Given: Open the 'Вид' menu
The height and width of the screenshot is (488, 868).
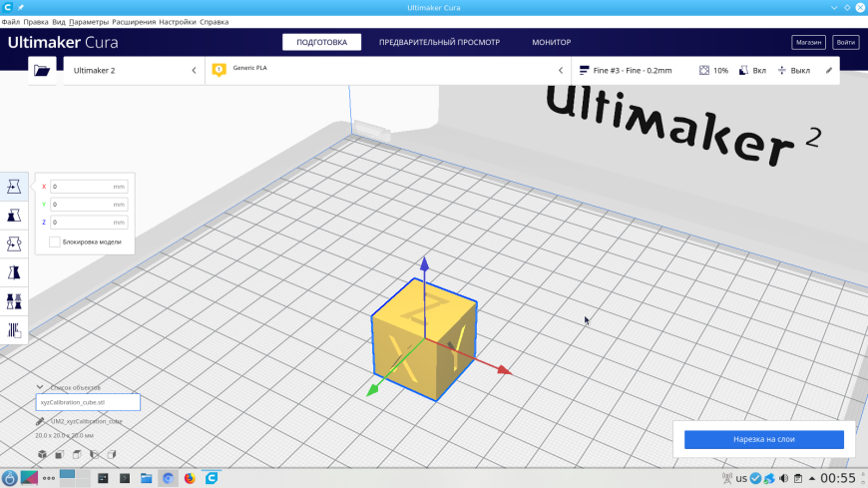Looking at the screenshot, I should [x=59, y=22].
